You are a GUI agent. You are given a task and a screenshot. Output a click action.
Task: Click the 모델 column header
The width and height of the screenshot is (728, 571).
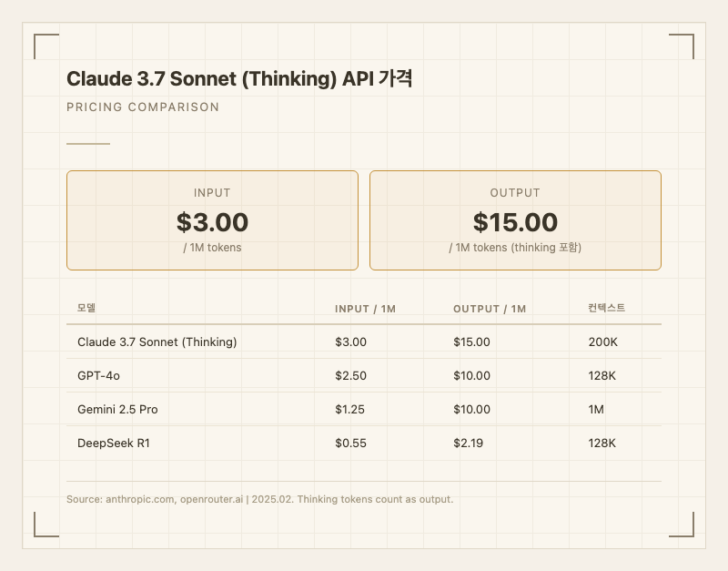86,309
